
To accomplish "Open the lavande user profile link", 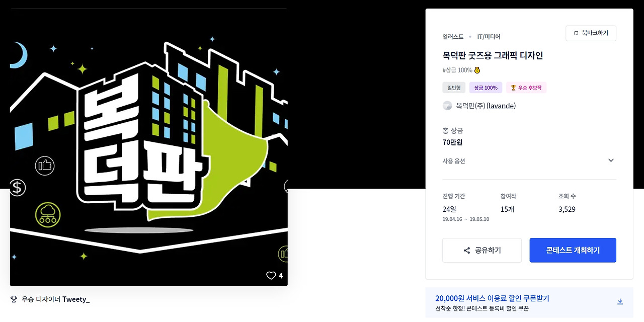I will click(x=501, y=106).
